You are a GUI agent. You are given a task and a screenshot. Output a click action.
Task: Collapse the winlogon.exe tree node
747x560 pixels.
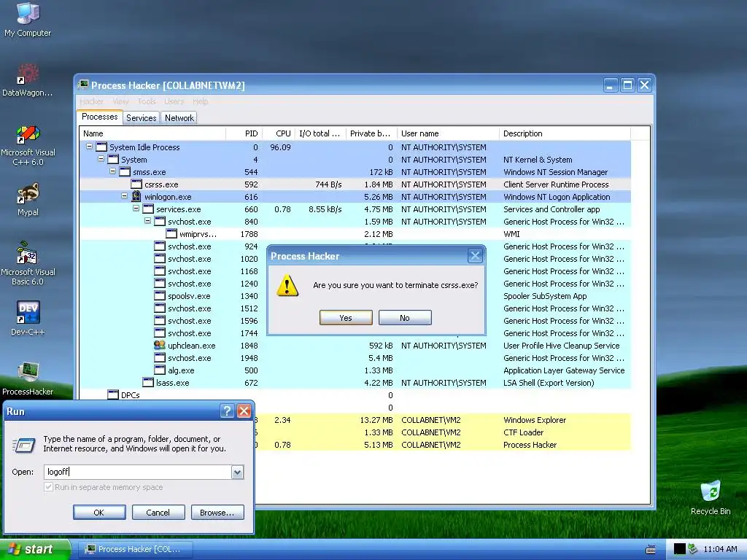click(124, 196)
